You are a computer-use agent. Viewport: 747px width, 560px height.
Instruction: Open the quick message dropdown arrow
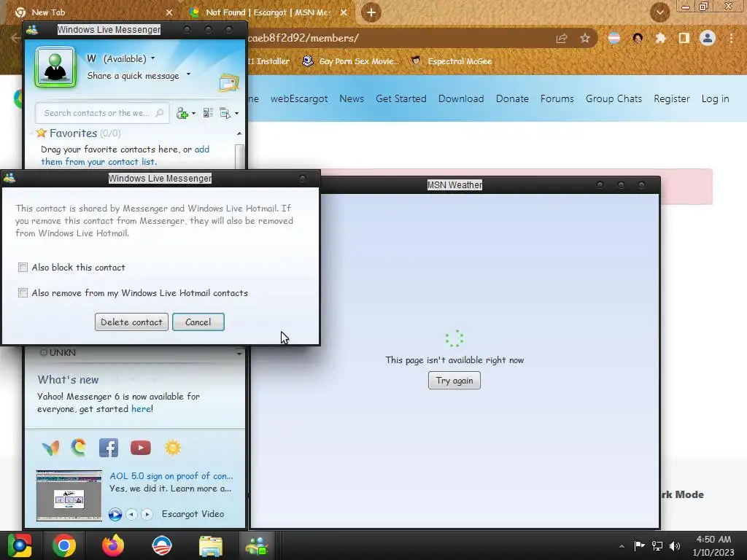click(188, 74)
